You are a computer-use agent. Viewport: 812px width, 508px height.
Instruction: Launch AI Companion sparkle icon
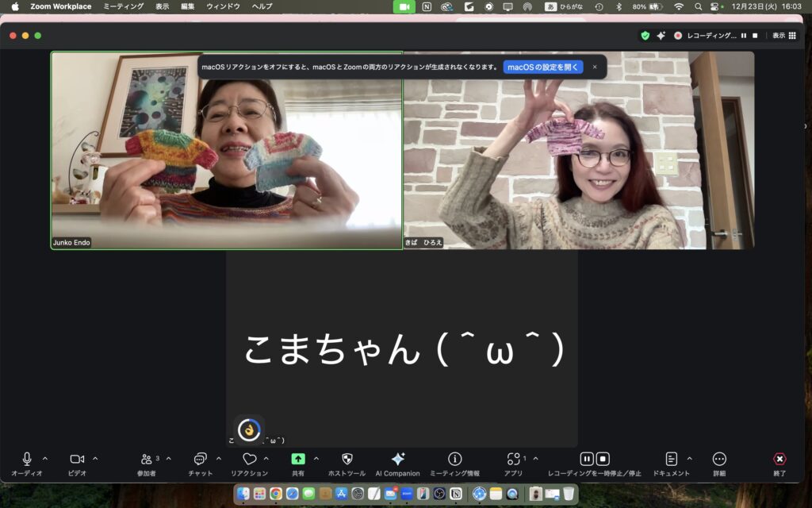point(397,459)
